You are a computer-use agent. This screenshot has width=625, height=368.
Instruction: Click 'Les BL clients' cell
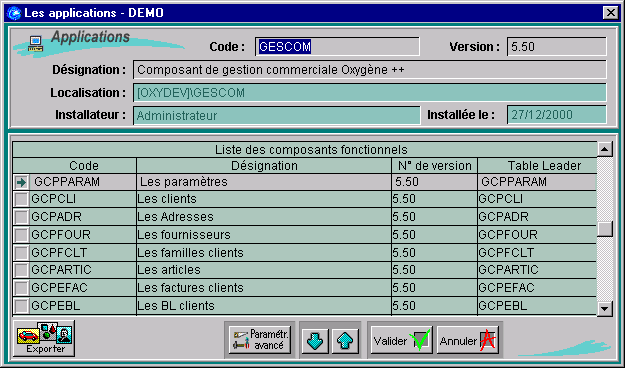click(264, 305)
